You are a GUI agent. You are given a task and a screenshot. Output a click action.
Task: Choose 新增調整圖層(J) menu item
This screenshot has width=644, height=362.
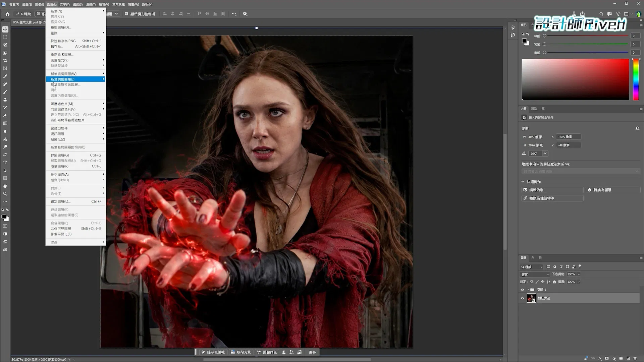point(76,79)
